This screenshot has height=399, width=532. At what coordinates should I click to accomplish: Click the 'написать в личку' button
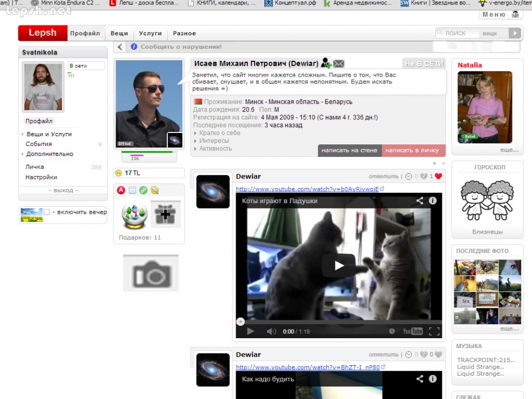point(413,150)
